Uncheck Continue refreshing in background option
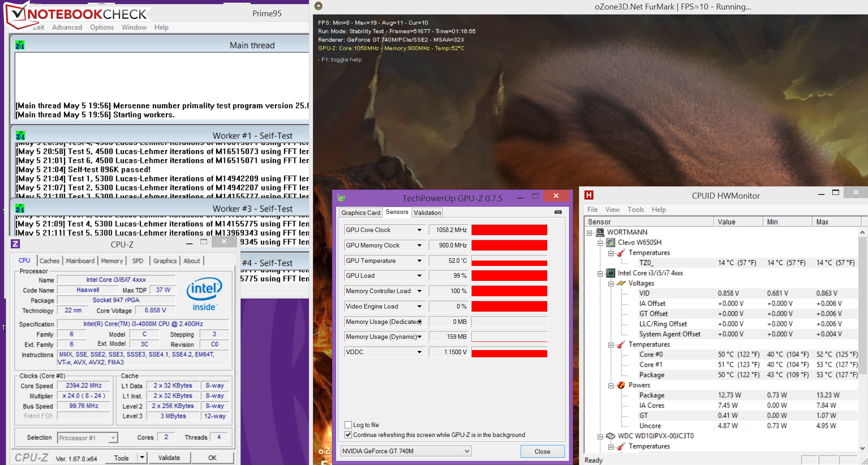868x465 pixels. coord(348,435)
